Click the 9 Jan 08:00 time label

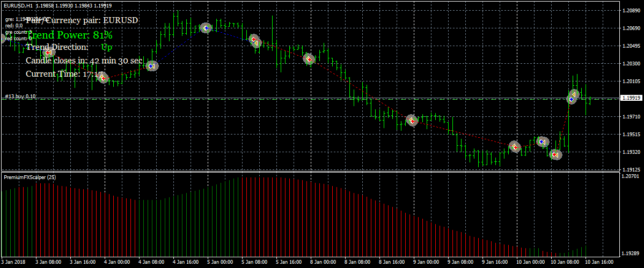(460, 263)
